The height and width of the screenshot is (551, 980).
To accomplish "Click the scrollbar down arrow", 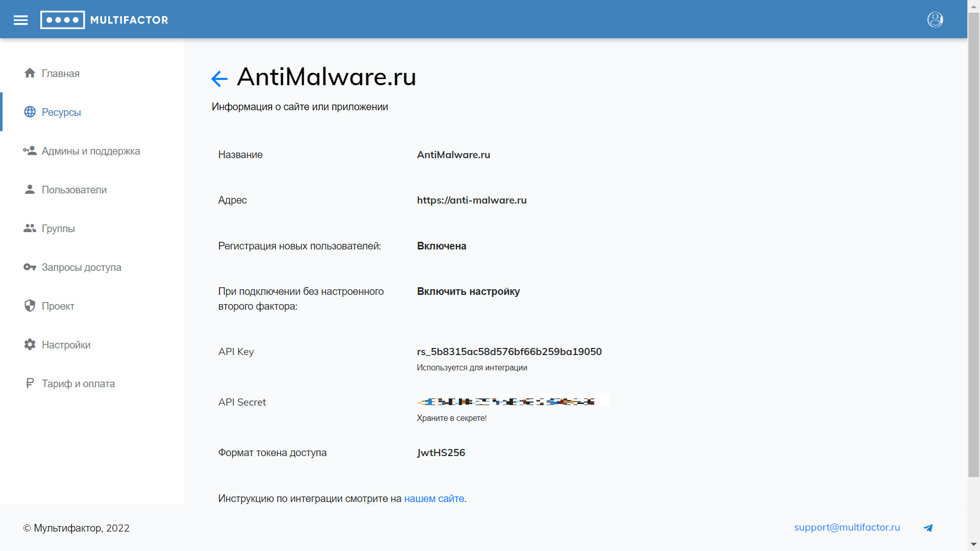I will tap(973, 544).
